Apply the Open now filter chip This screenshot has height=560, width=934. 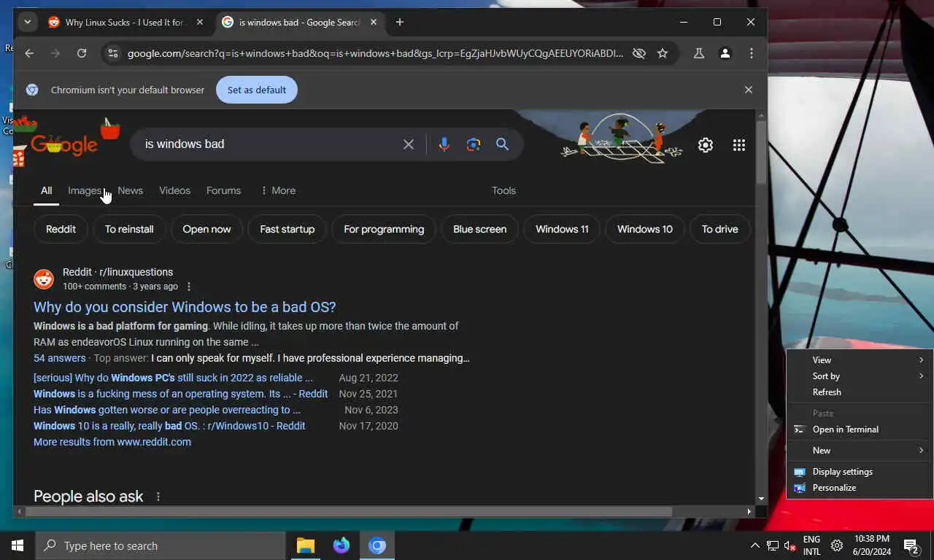pyautogui.click(x=207, y=229)
